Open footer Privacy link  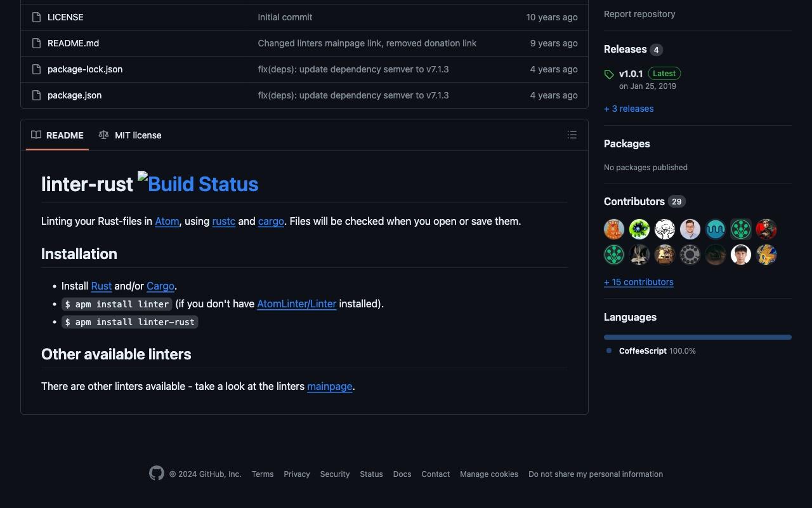[x=297, y=474]
